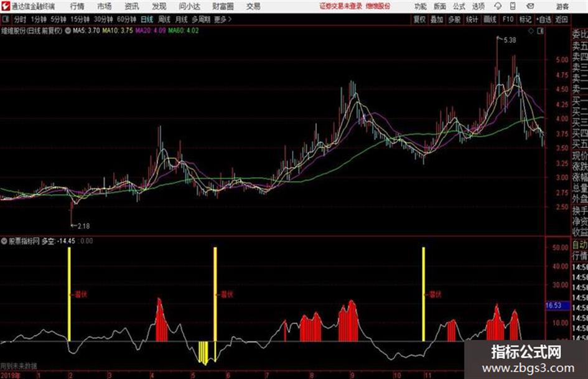Click the 复权 toolbar button
This screenshot has height=379, width=588.
click(419, 19)
